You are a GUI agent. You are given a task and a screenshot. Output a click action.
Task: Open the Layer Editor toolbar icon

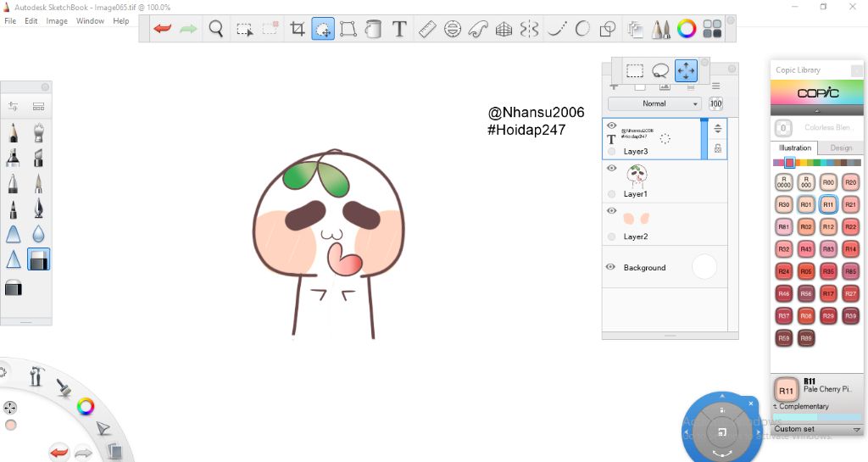tap(635, 28)
